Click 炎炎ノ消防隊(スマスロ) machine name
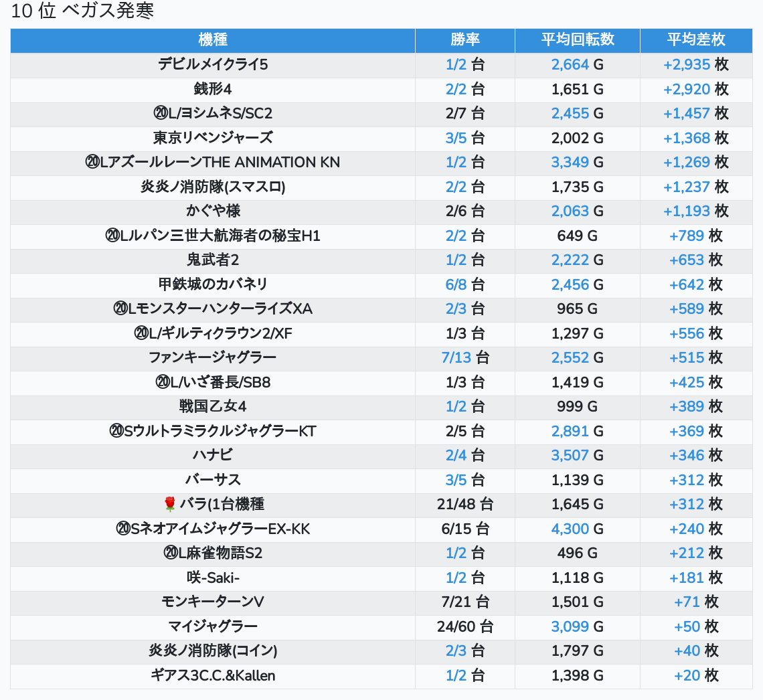This screenshot has width=763, height=700. [x=213, y=187]
